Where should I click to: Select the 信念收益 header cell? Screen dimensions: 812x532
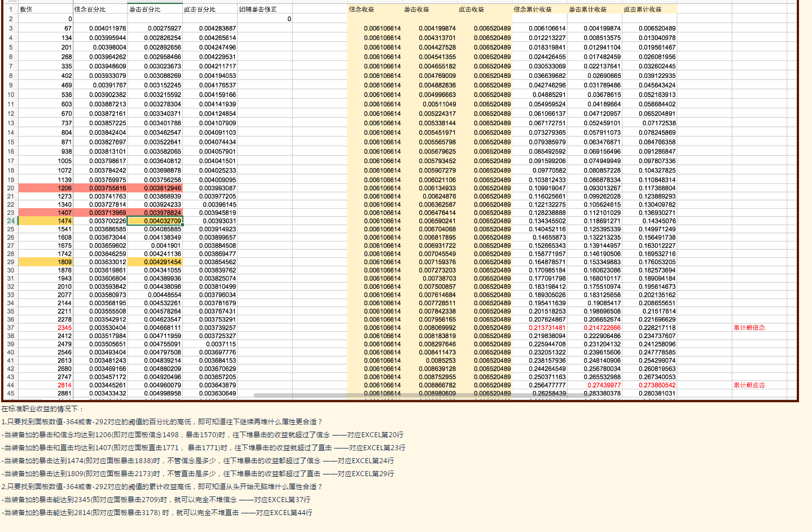pos(375,9)
